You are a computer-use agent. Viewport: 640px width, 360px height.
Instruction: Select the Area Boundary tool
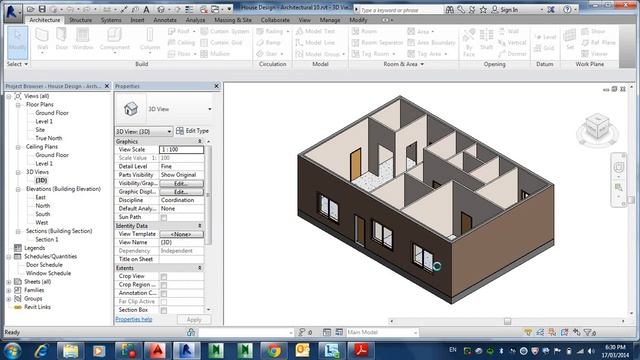[x=431, y=42]
